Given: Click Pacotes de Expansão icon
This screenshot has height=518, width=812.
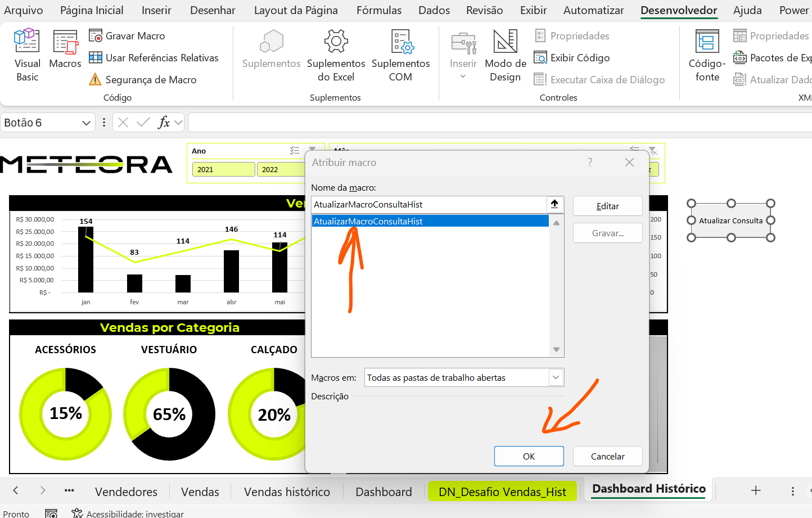Looking at the screenshot, I should [x=740, y=57].
